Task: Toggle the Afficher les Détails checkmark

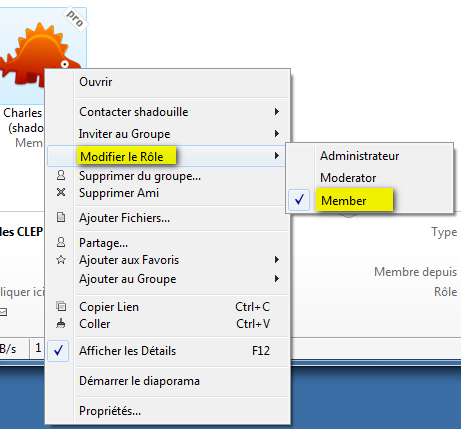Action: [58, 351]
